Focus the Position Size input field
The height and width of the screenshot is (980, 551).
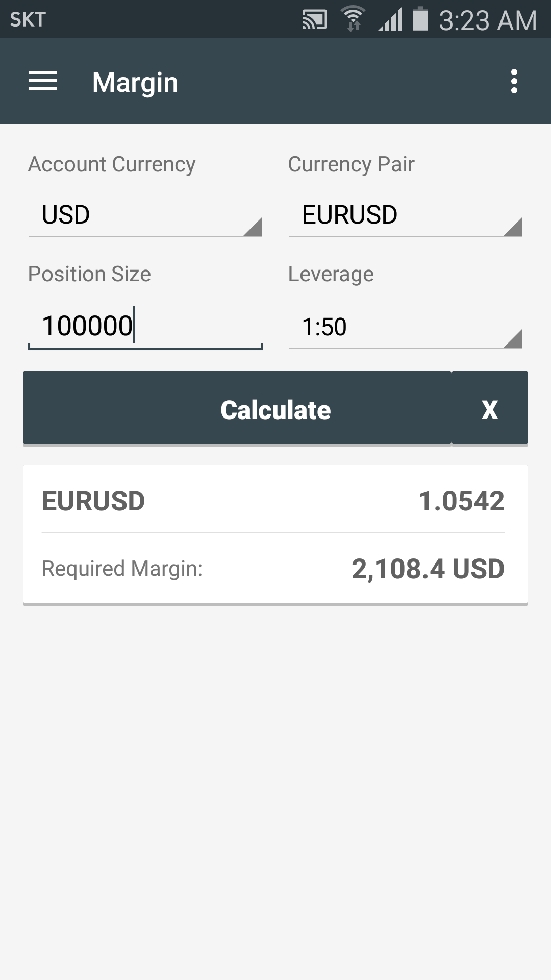point(145,327)
